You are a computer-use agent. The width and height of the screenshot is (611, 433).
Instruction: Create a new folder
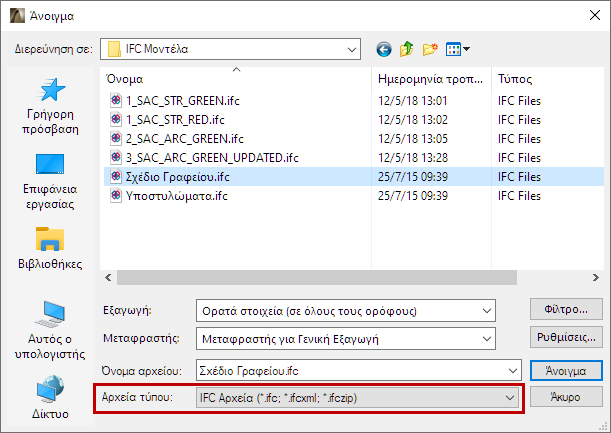click(431, 48)
